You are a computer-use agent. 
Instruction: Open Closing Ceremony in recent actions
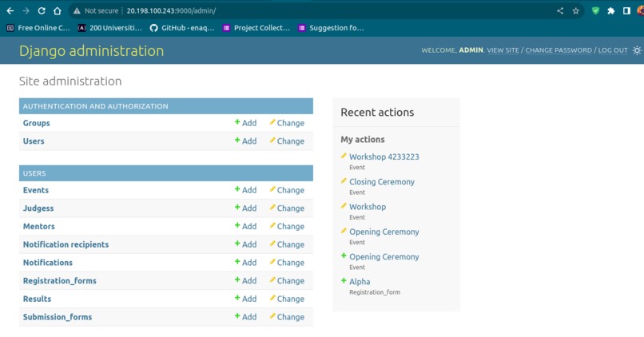click(x=382, y=182)
